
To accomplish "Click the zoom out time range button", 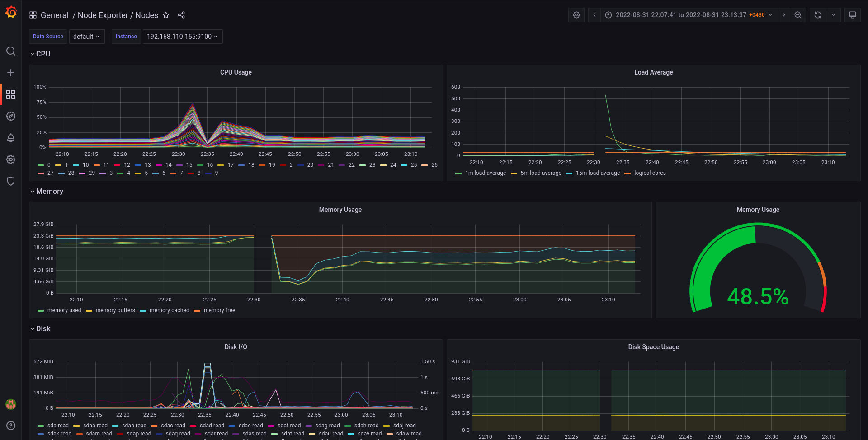I will tap(797, 14).
